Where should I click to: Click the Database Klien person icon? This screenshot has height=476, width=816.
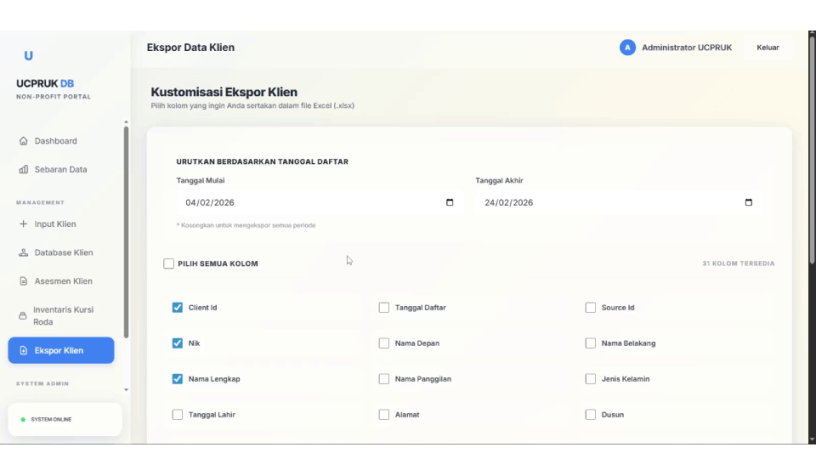tap(24, 253)
